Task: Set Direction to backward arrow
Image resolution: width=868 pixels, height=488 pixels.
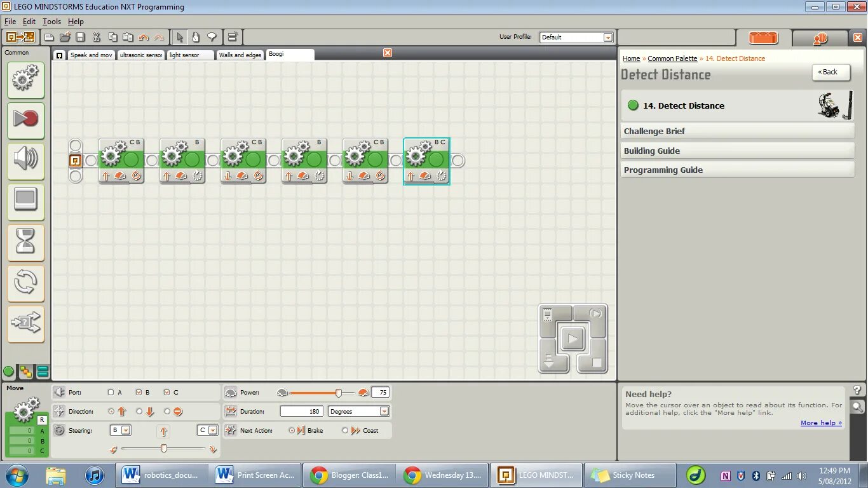Action: pyautogui.click(x=139, y=412)
